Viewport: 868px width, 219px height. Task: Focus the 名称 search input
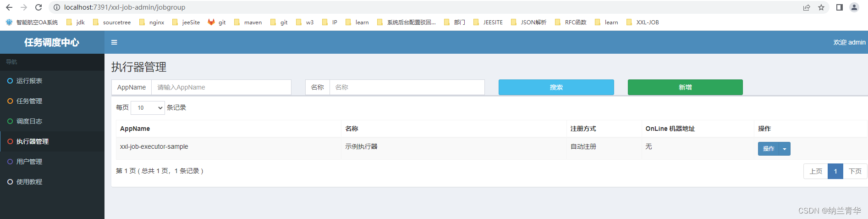click(407, 87)
